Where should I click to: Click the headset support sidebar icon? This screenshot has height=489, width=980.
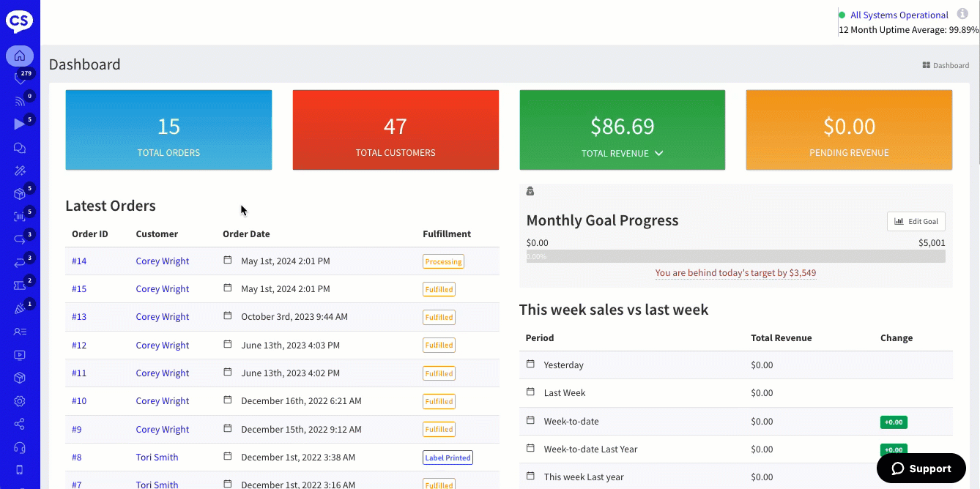pos(20,447)
